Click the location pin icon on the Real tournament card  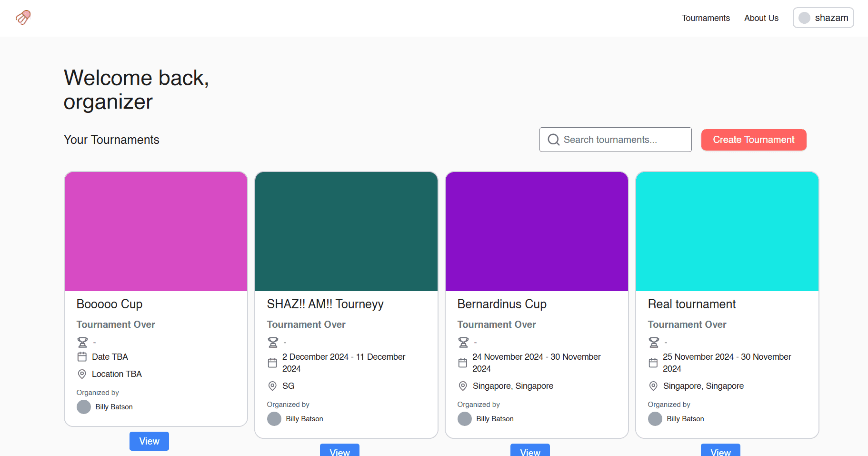pos(653,386)
